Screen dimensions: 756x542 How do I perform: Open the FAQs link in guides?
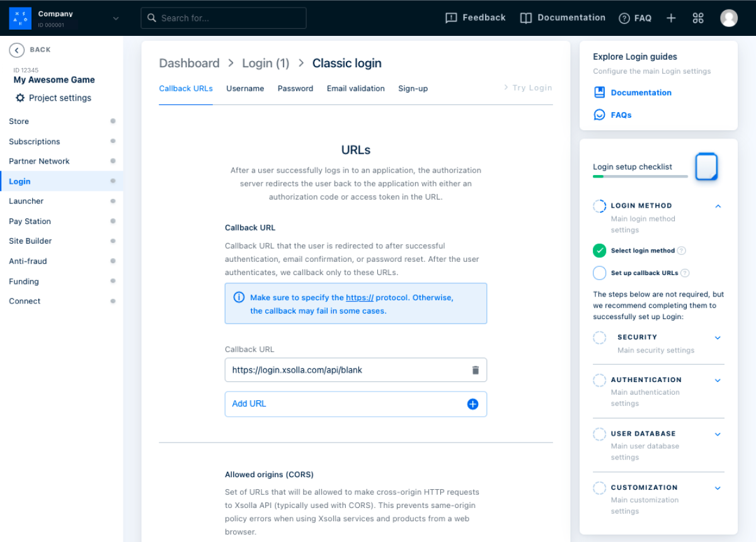tap(621, 115)
